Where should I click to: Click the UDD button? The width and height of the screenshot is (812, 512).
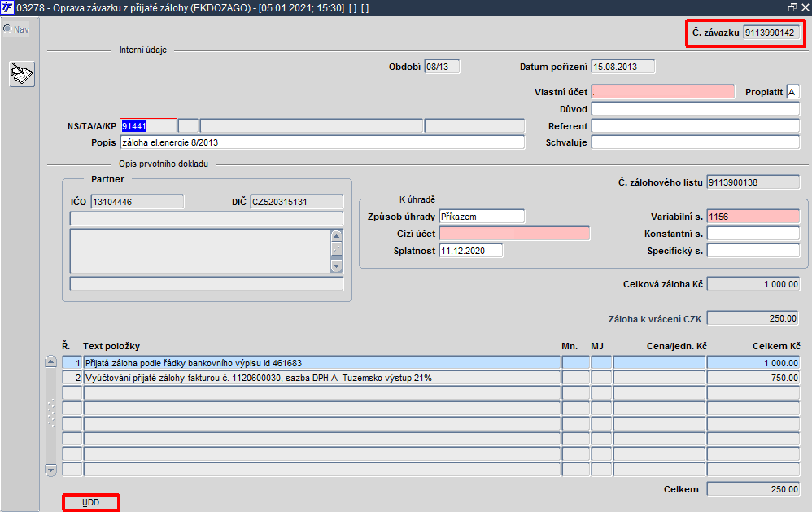click(x=90, y=503)
